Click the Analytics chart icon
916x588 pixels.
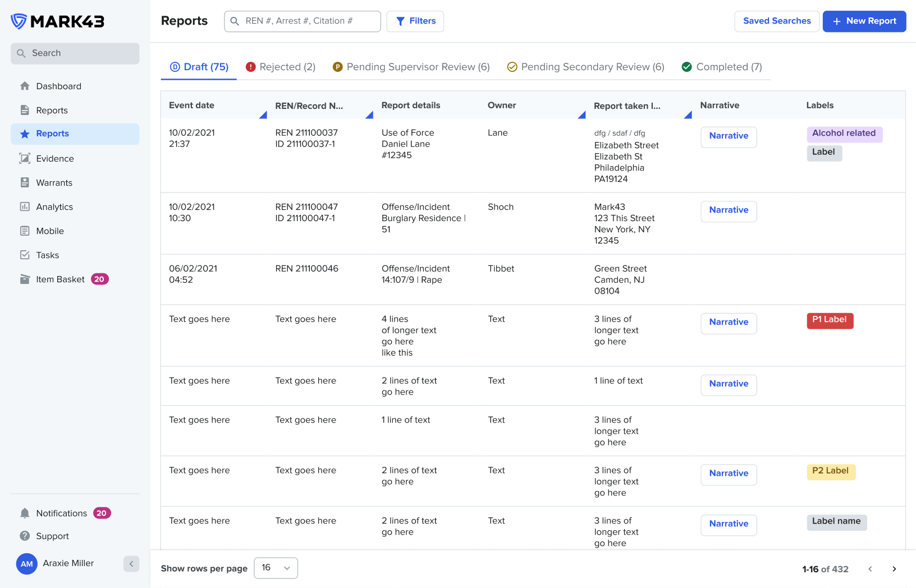tap(25, 206)
